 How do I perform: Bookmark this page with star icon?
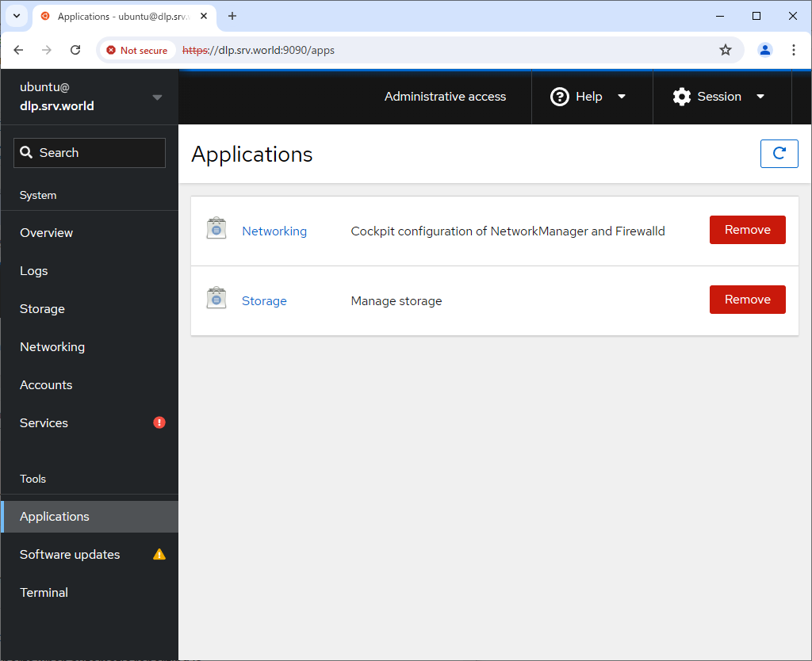725,50
